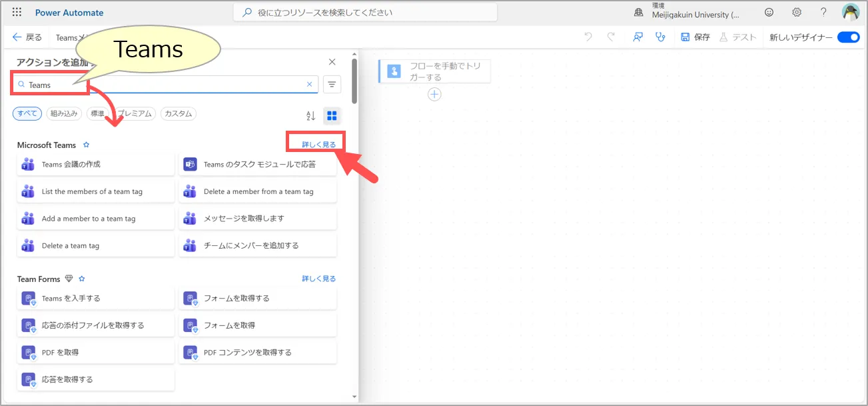Click the feedback smiley icon
Image resolution: width=868 pixels, height=406 pixels.
pos(769,12)
